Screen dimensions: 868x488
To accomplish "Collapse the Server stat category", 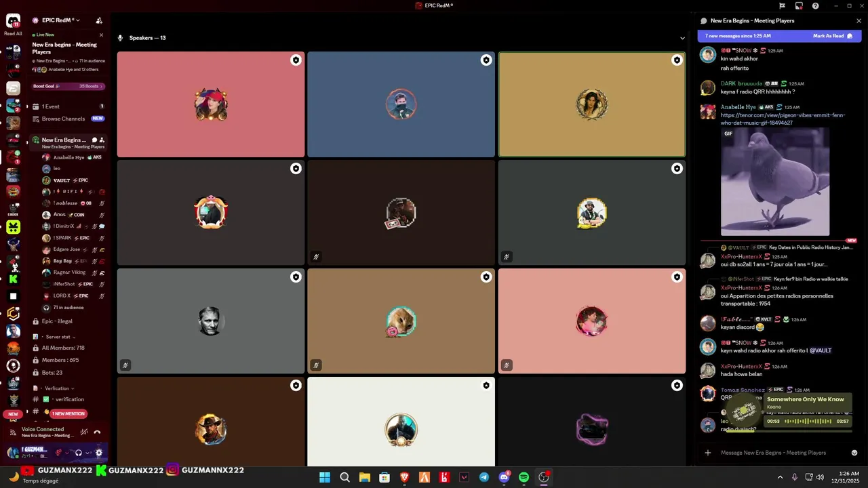I will click(x=59, y=337).
